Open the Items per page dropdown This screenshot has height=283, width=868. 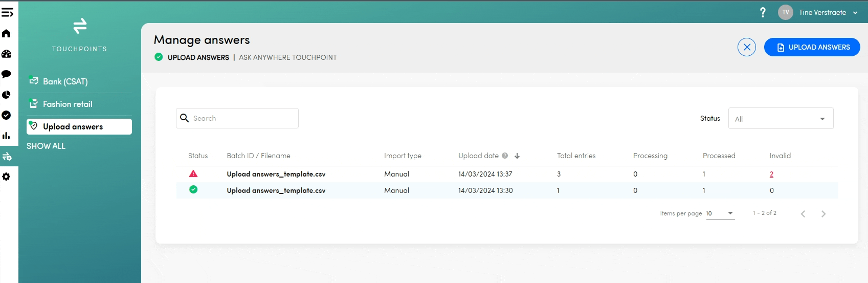click(720, 213)
